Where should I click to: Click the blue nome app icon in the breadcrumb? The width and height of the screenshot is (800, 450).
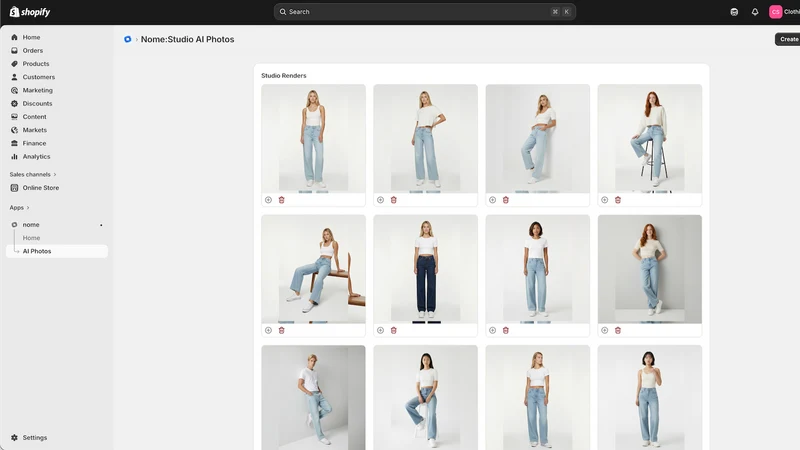point(128,39)
